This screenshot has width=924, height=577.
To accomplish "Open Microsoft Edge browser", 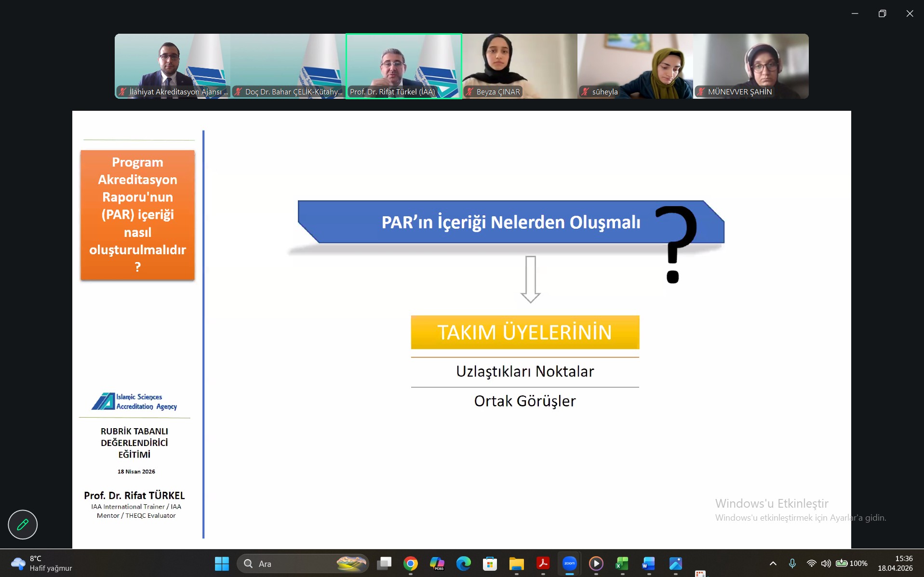I will [464, 563].
